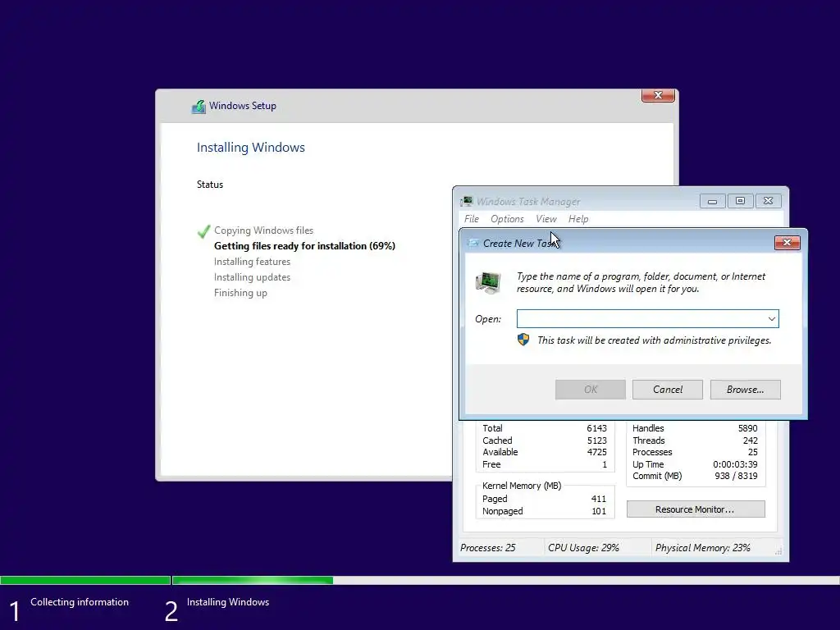Close the Windows Task Manager window
This screenshot has width=840, height=630.
point(768,201)
